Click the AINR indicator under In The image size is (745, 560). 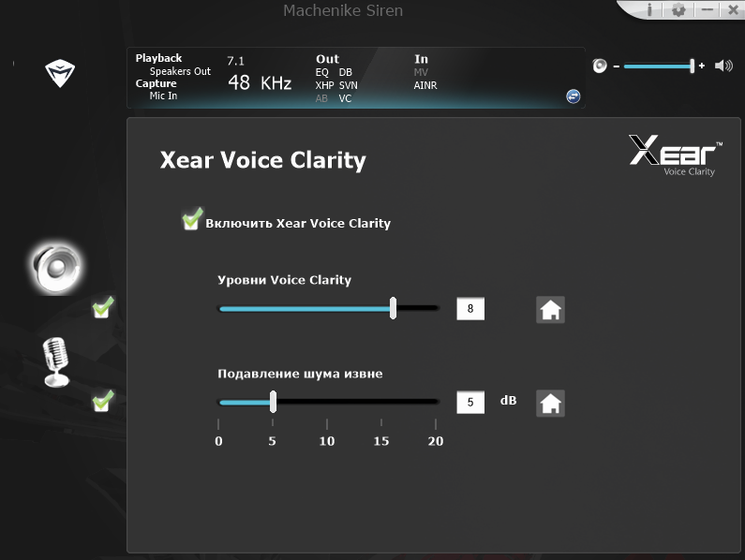(425, 85)
